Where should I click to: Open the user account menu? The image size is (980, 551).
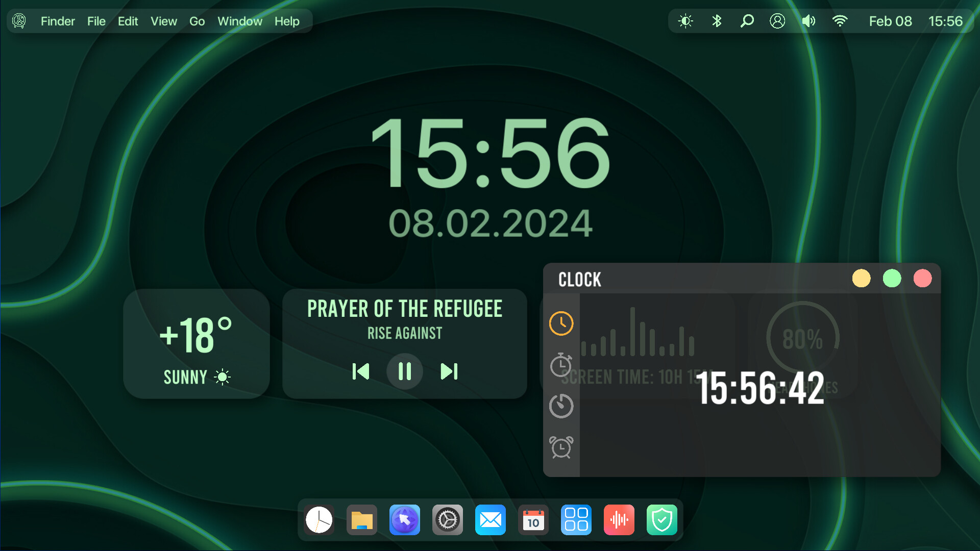click(777, 21)
